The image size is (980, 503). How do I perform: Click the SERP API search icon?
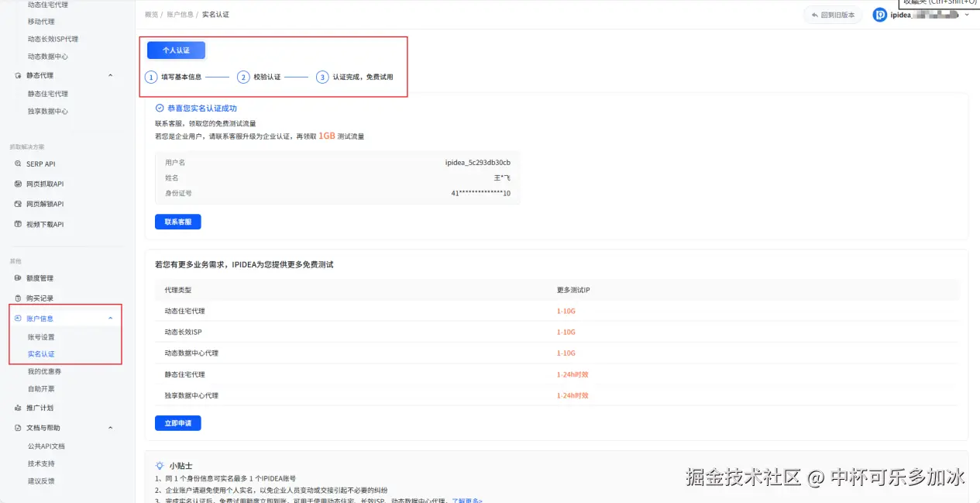[19, 164]
